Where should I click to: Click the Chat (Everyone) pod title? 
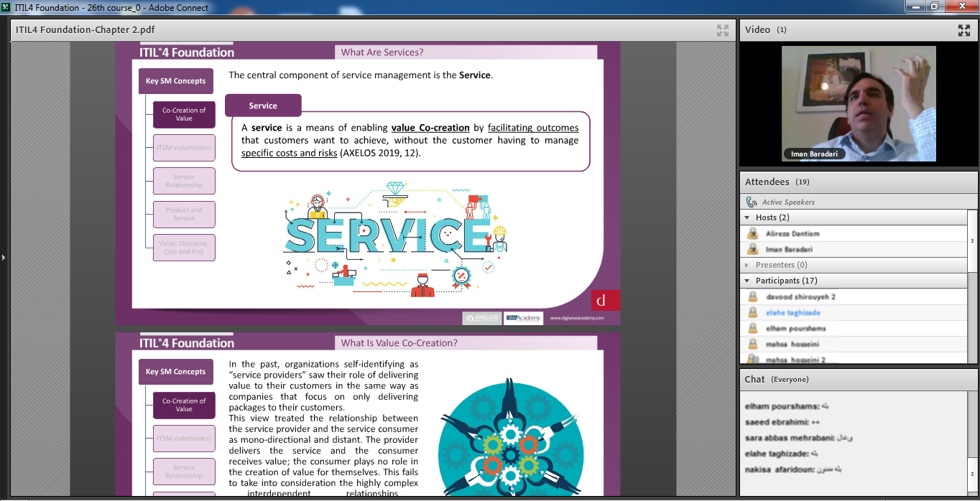777,379
